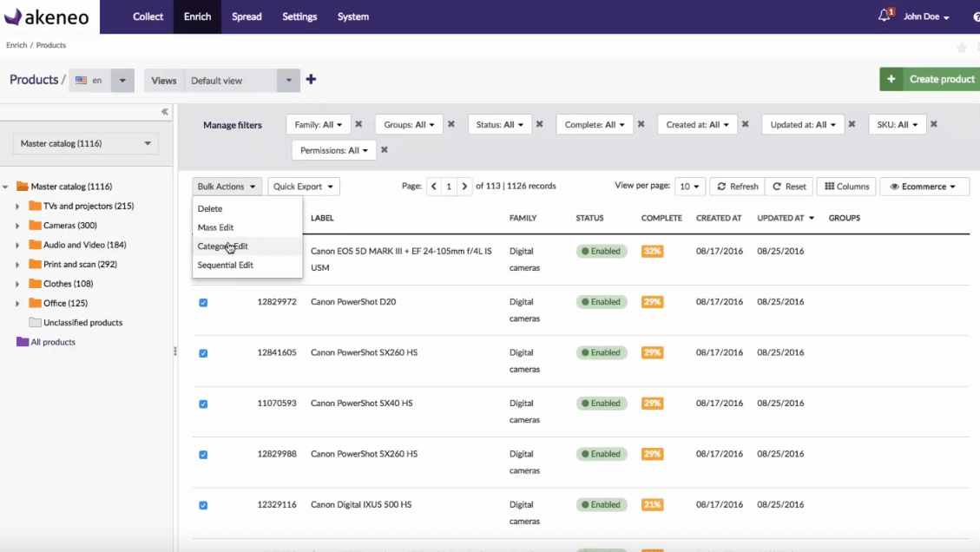980x552 pixels.
Task: Open the Columns configuration
Action: pyautogui.click(x=846, y=187)
